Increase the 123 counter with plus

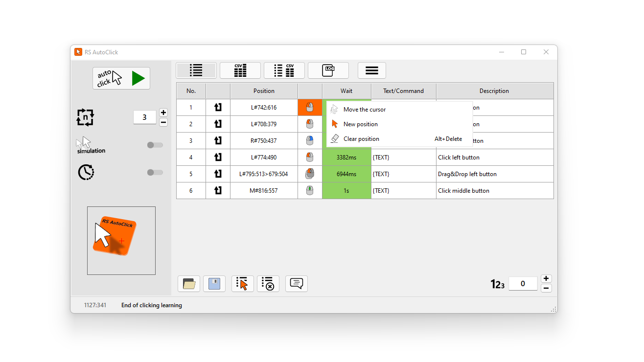(547, 279)
